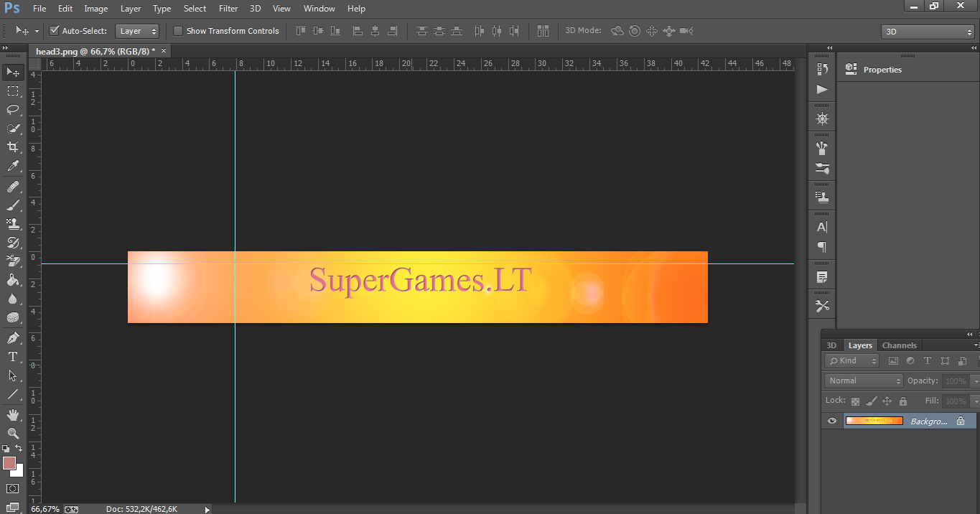Toggle the Auto-Select checkbox

click(54, 31)
